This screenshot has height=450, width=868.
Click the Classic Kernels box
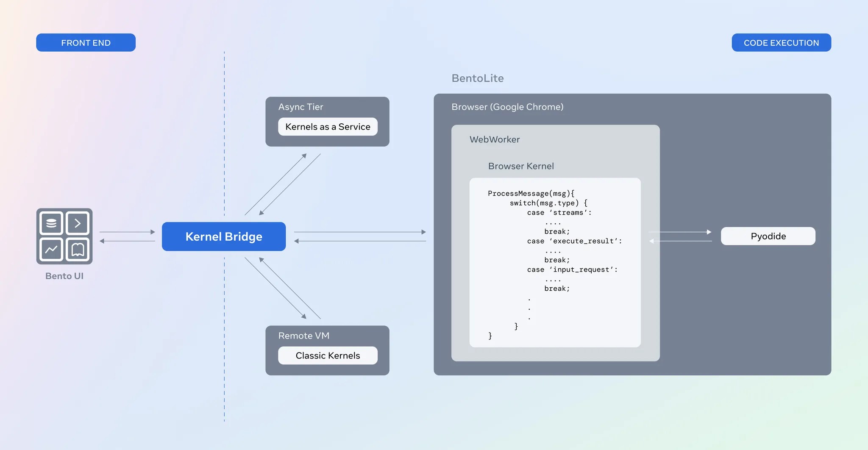[x=328, y=356]
